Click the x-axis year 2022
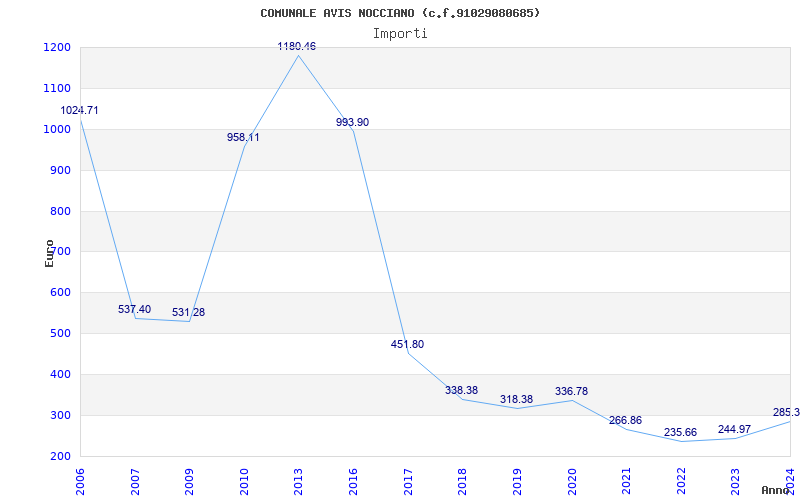The image size is (800, 500). click(681, 481)
